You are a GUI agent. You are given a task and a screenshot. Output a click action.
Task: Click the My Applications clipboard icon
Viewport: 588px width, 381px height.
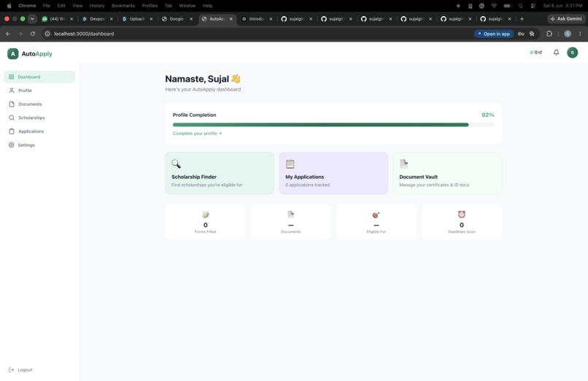click(290, 164)
